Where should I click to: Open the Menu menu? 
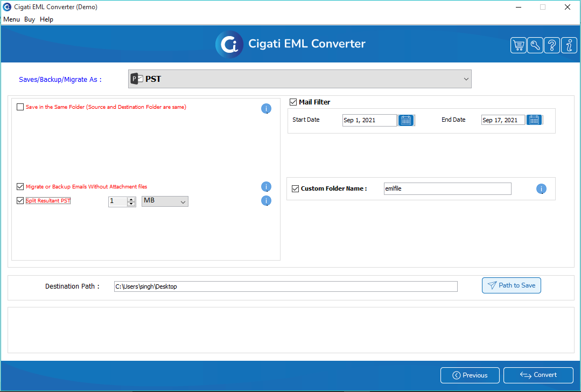point(11,19)
